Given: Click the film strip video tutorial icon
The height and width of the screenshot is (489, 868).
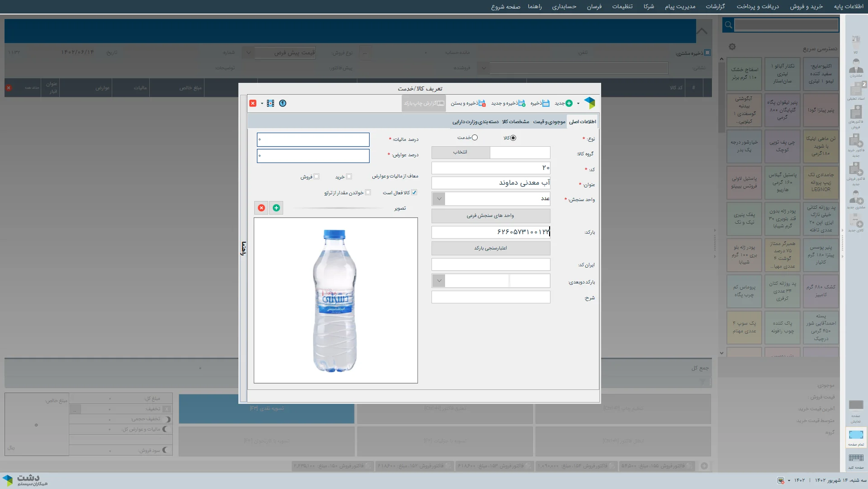Looking at the screenshot, I should tap(270, 103).
